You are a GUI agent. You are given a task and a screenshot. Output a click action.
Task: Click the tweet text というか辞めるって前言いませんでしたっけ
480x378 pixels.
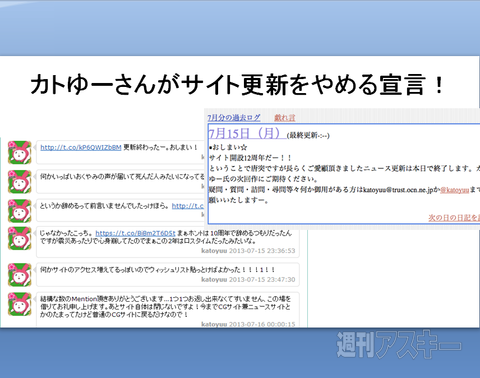coord(105,206)
